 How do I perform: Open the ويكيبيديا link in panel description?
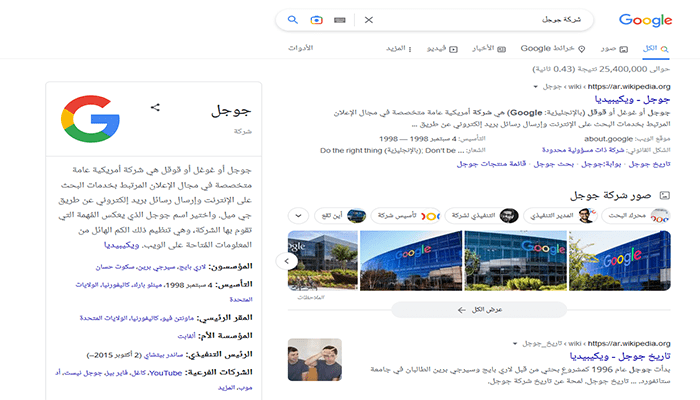tap(121, 245)
